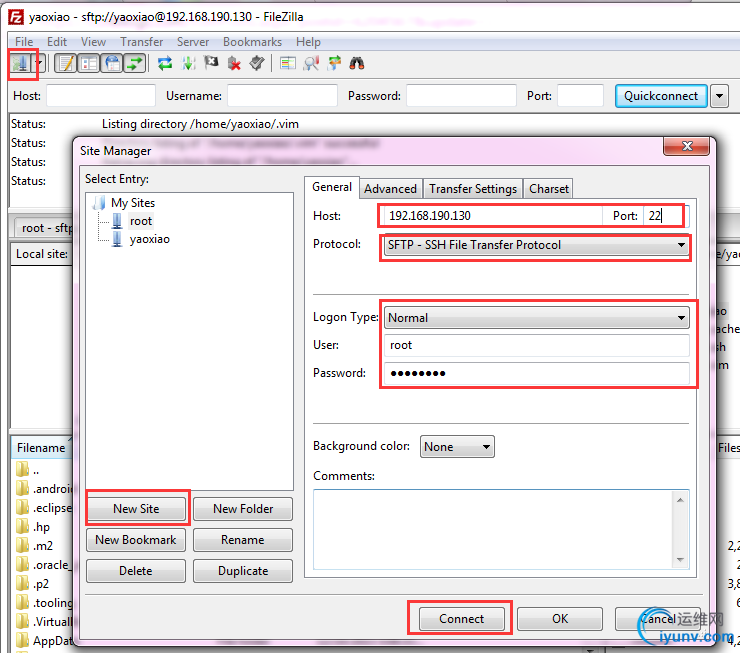Toggle processing of transfer queue icon
Viewport: 740px width, 653px height.
point(188,63)
